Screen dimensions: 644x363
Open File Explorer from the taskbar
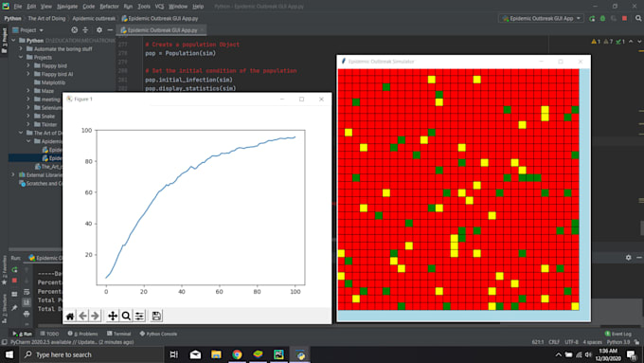216,354
